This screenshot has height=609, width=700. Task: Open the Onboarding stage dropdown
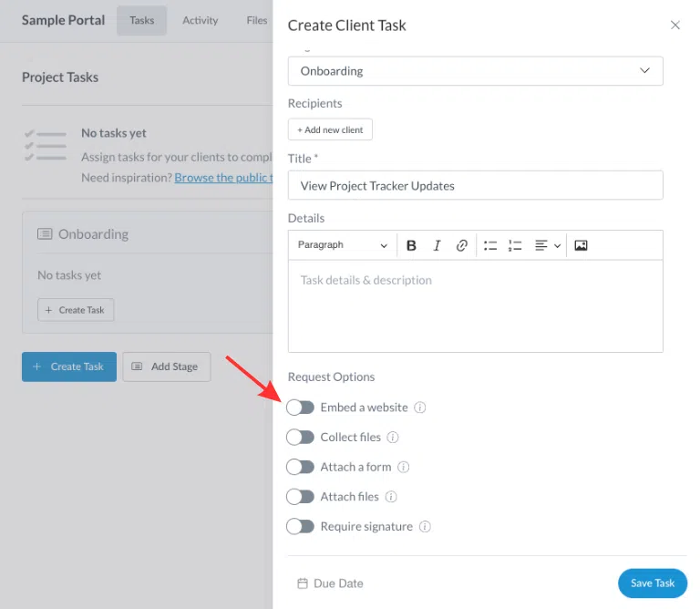[475, 71]
